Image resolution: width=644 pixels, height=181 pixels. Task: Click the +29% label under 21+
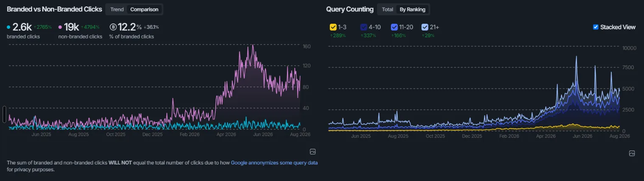(428, 36)
